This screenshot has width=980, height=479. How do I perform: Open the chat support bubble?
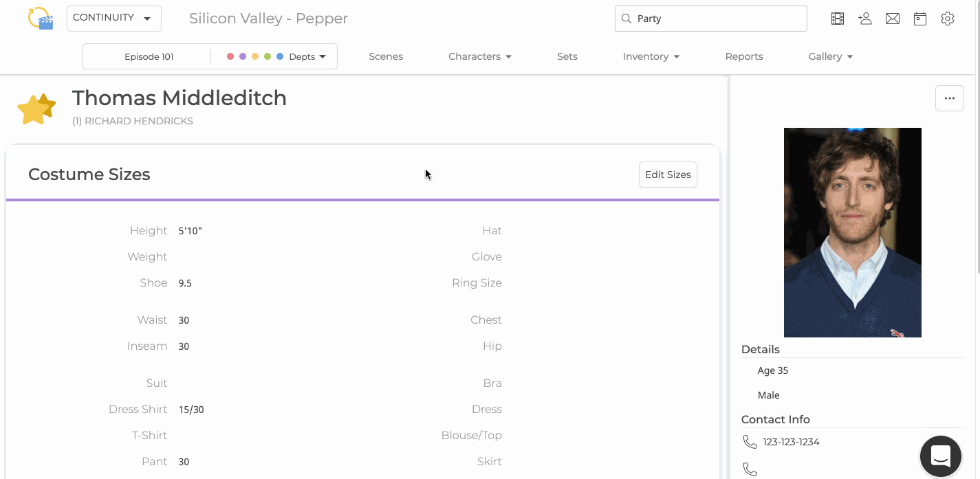coord(941,456)
